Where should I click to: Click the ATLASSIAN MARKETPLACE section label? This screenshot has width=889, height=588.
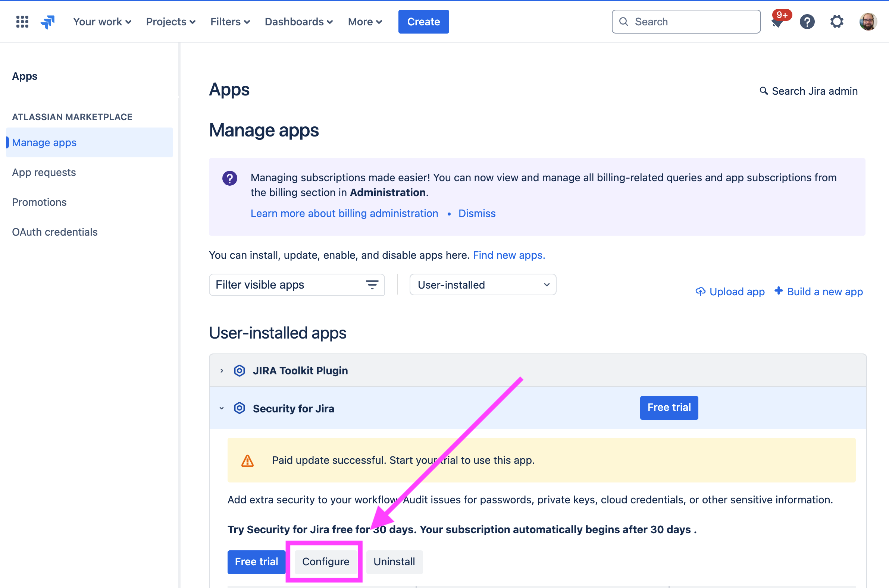(72, 117)
